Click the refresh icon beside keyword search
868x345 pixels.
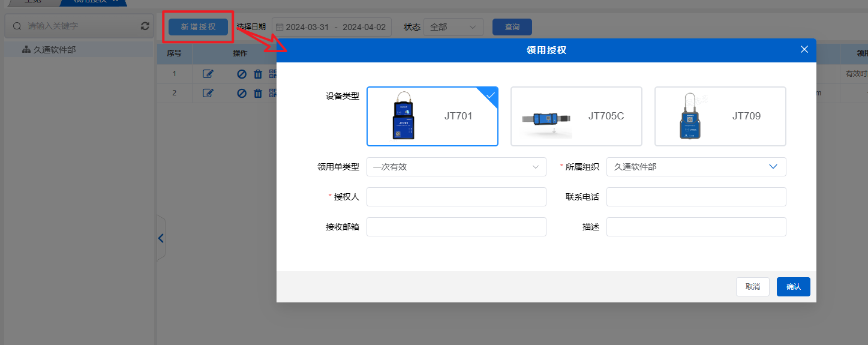[145, 26]
